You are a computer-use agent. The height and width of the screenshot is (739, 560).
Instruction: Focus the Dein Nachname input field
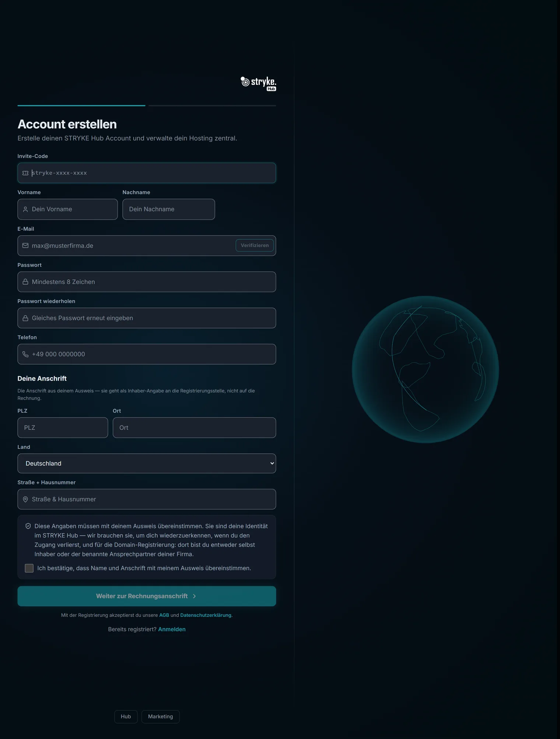tap(169, 209)
